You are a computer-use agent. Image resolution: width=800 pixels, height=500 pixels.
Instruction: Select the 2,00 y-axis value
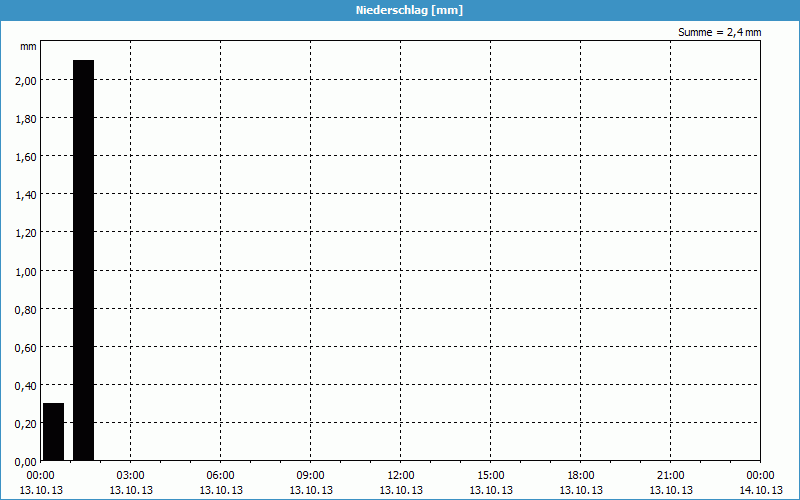pos(26,80)
